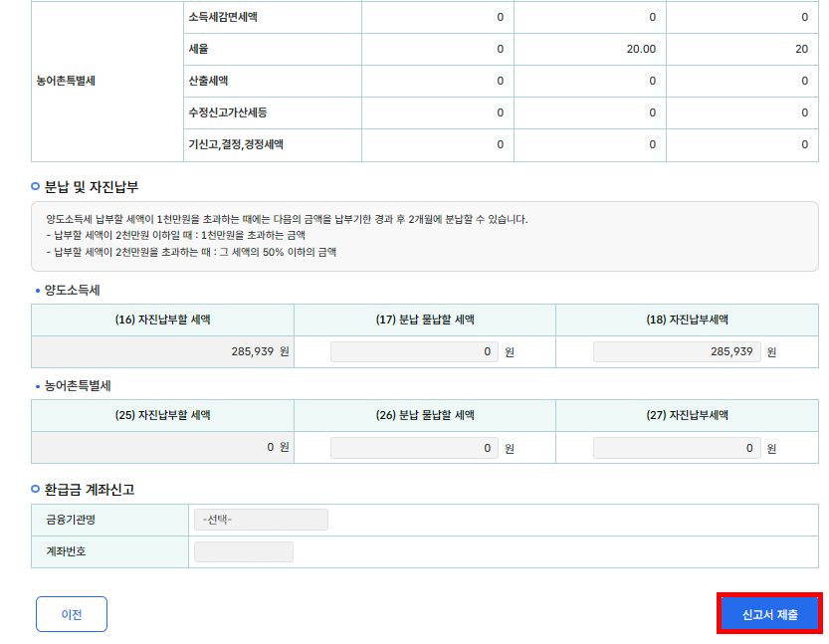829x644 pixels.
Task: Click the (27) 자진납부세액 input field
Action: 677,448
